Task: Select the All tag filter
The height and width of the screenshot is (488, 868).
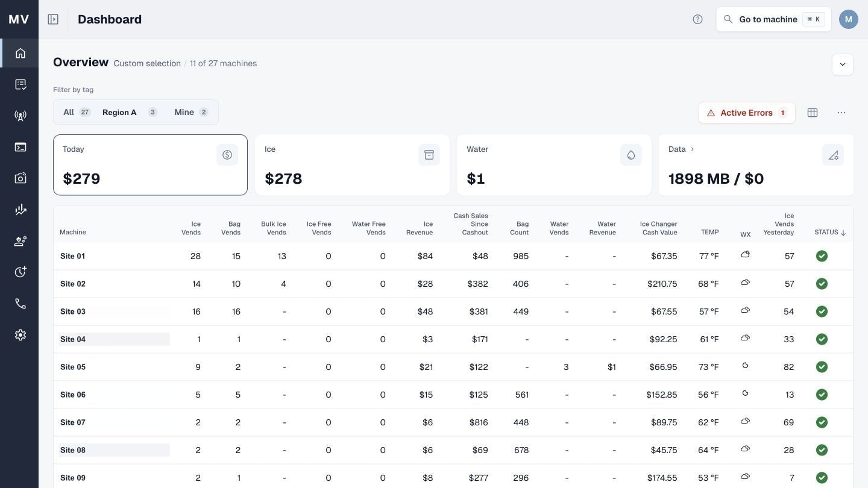Action: pyautogui.click(x=77, y=112)
